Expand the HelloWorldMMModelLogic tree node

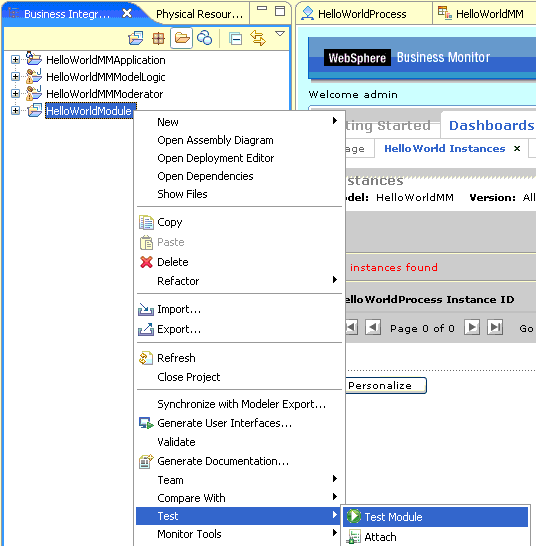tap(15, 76)
